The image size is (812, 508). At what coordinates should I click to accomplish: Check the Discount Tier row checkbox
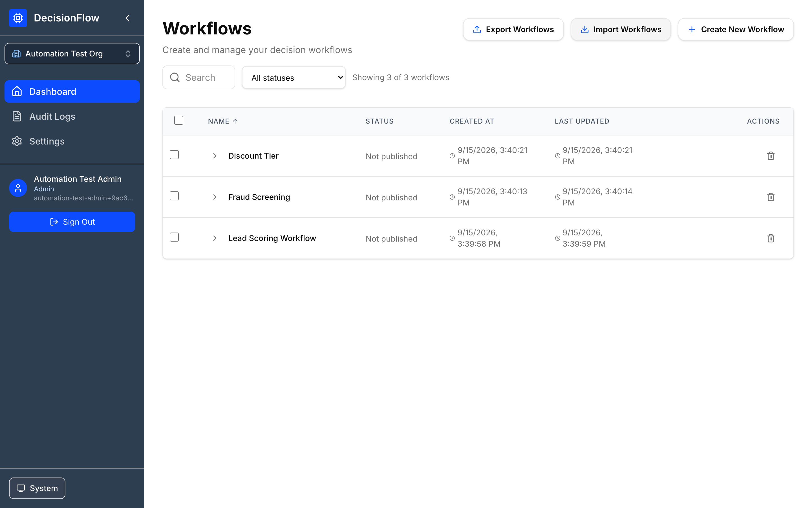(x=174, y=155)
